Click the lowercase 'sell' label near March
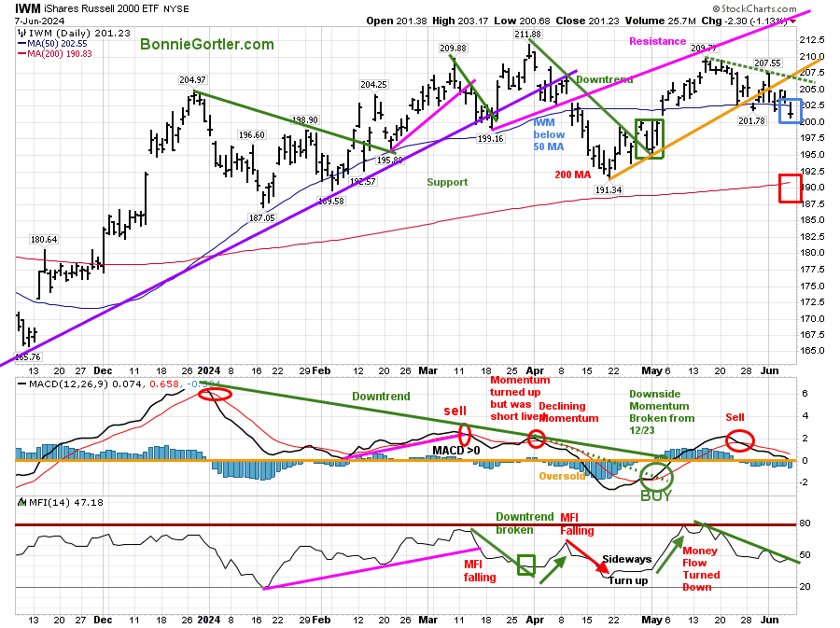 tap(455, 411)
